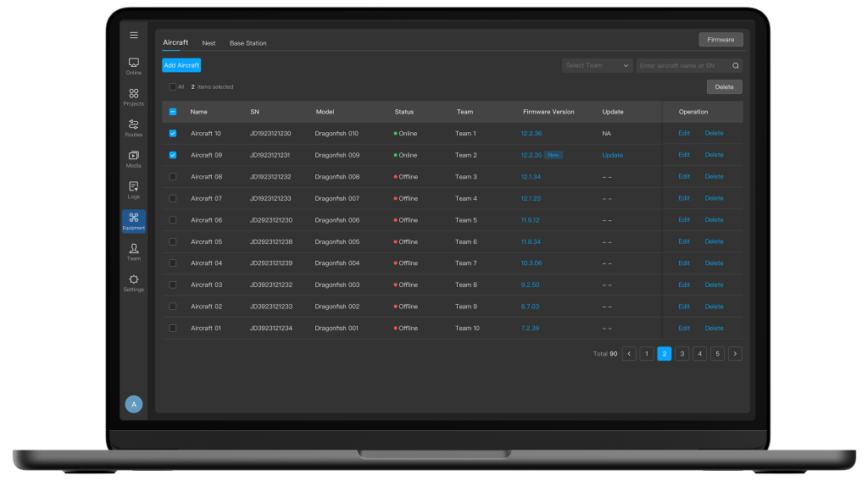Open Routes from the sidebar
Image resolution: width=868 pixels, height=481 pixels.
tap(134, 127)
